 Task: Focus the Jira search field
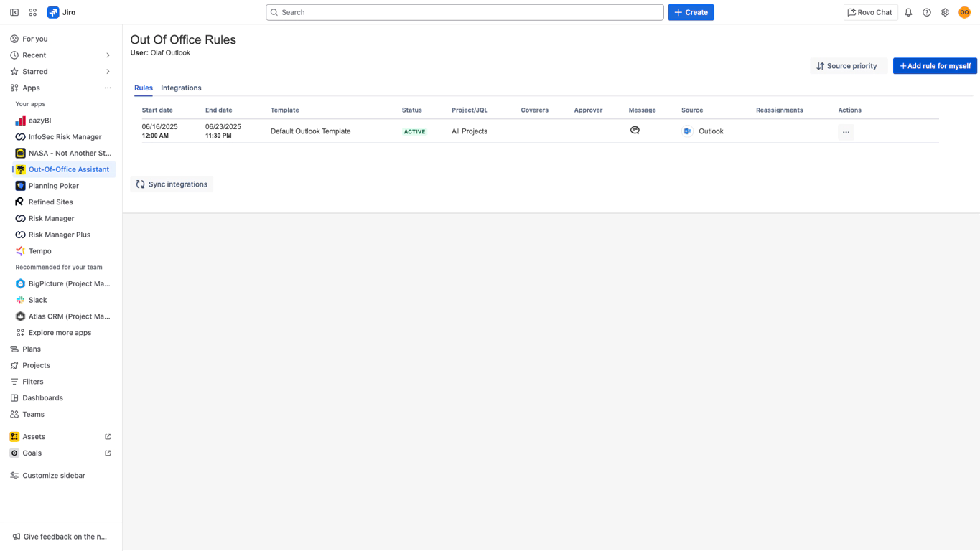(x=465, y=12)
